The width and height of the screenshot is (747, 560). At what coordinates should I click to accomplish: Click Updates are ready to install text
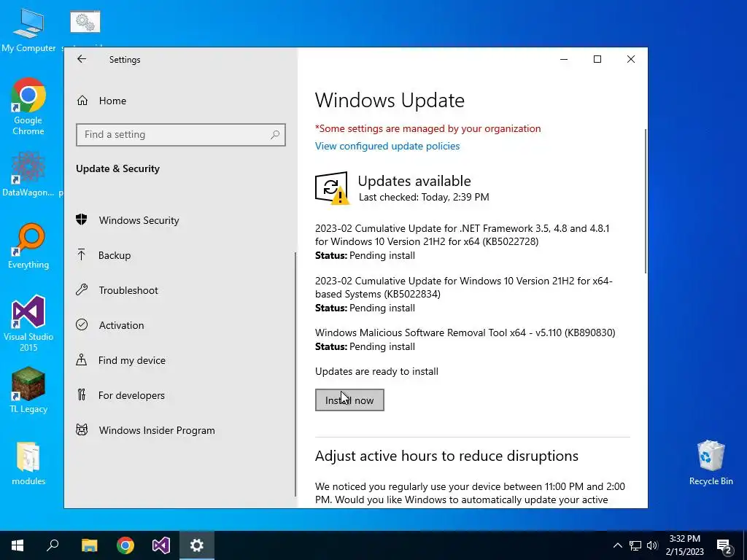click(x=376, y=371)
